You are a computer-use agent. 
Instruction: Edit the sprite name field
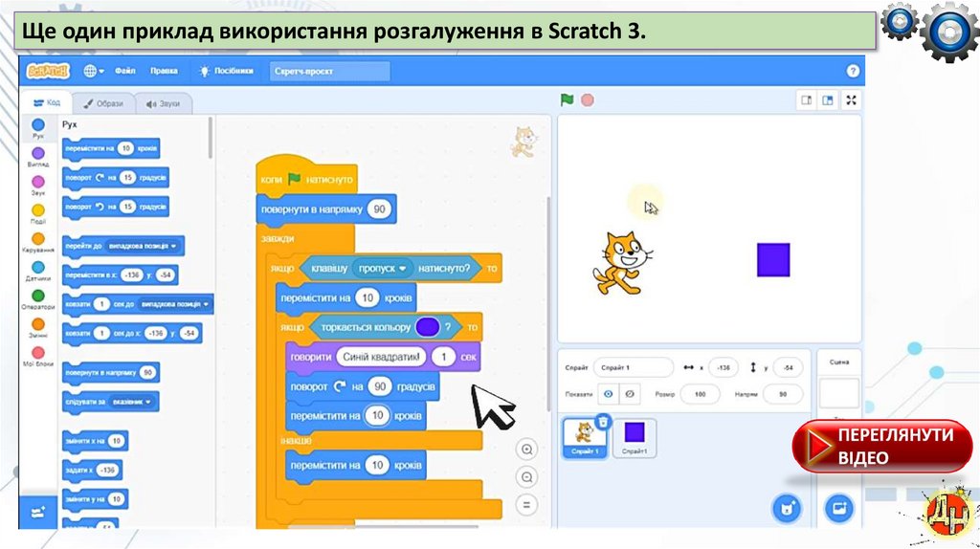click(x=634, y=368)
